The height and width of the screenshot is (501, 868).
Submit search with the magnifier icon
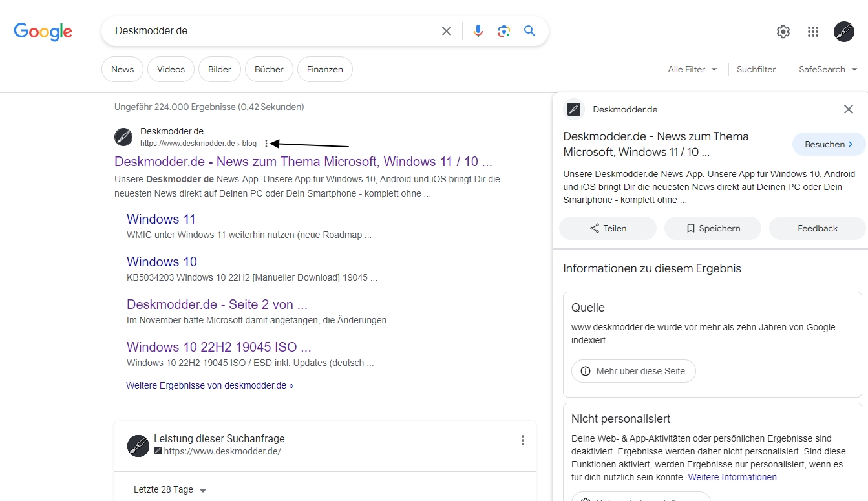[530, 31]
